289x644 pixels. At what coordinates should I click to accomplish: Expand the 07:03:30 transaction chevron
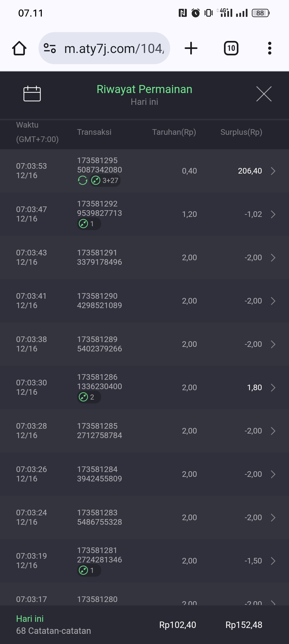point(273,388)
